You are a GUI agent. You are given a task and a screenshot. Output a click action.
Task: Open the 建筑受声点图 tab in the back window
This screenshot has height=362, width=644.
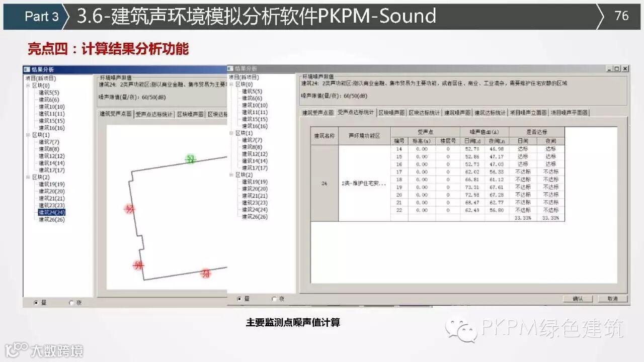click(116, 114)
